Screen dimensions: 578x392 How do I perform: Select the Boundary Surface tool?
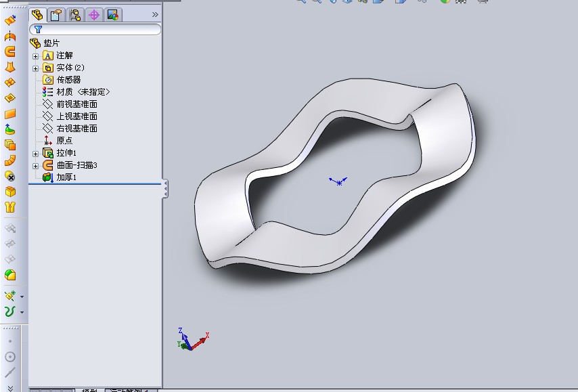(x=10, y=83)
